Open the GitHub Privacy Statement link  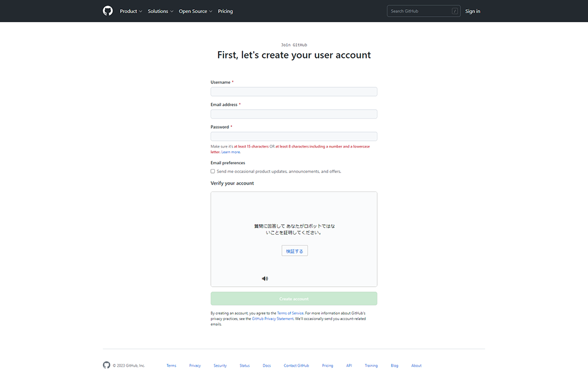coord(272,318)
